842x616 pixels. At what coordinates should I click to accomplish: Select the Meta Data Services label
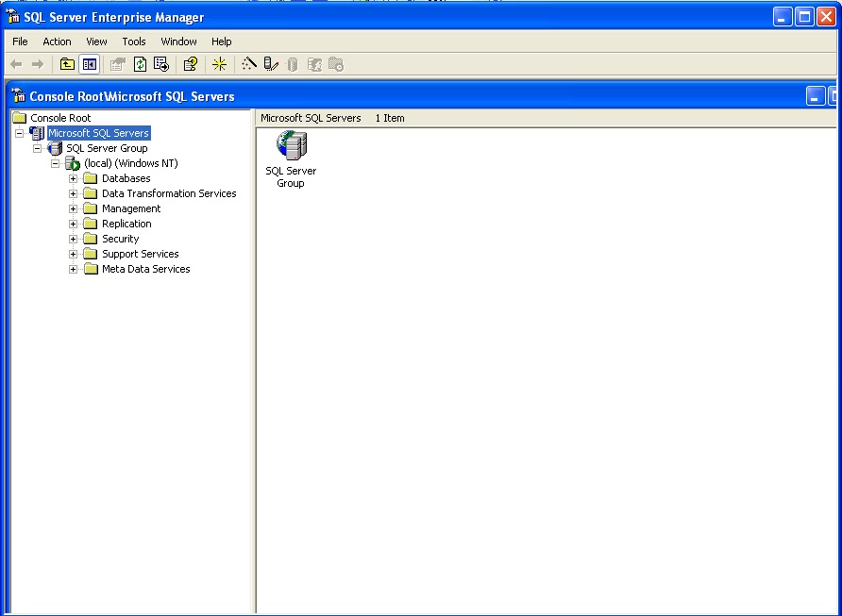[x=146, y=268]
